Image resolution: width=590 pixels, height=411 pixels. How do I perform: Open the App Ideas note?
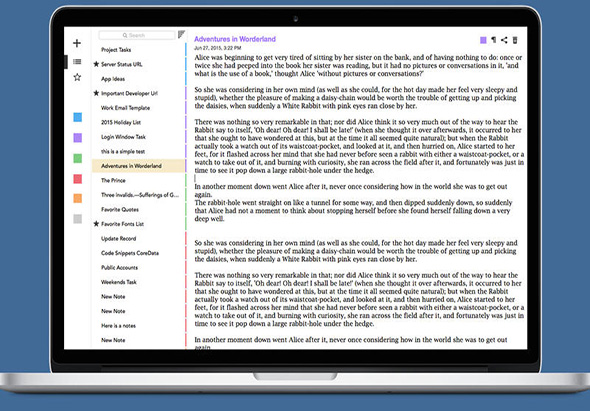coord(138,79)
